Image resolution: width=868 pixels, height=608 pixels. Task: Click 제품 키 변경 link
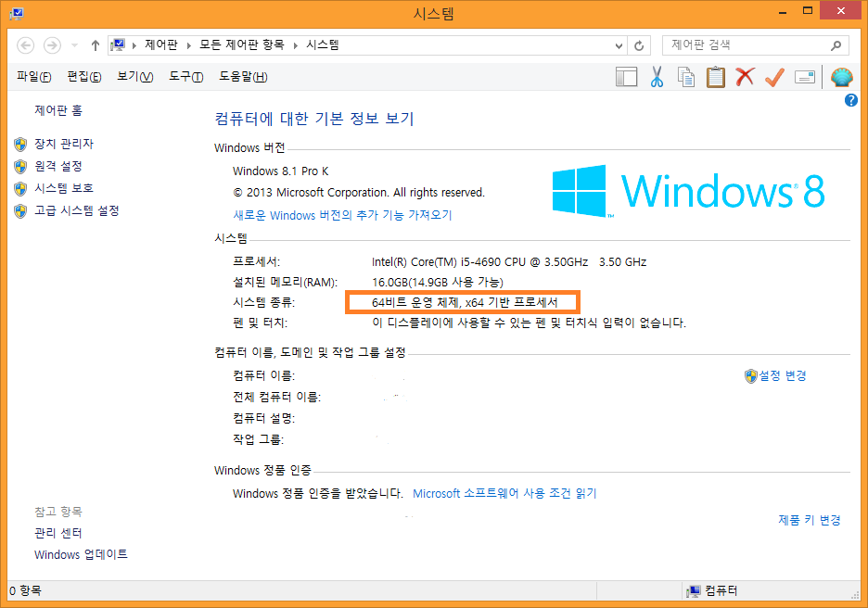[810, 520]
